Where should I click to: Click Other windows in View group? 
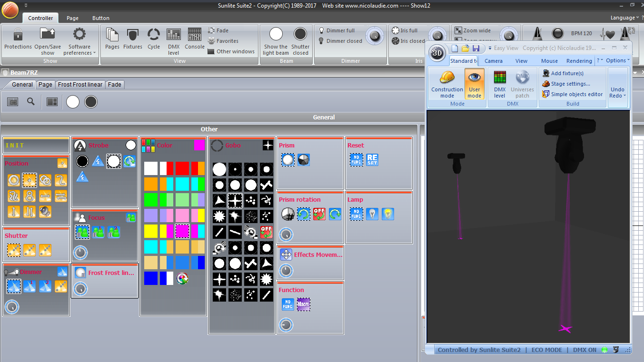click(x=231, y=51)
